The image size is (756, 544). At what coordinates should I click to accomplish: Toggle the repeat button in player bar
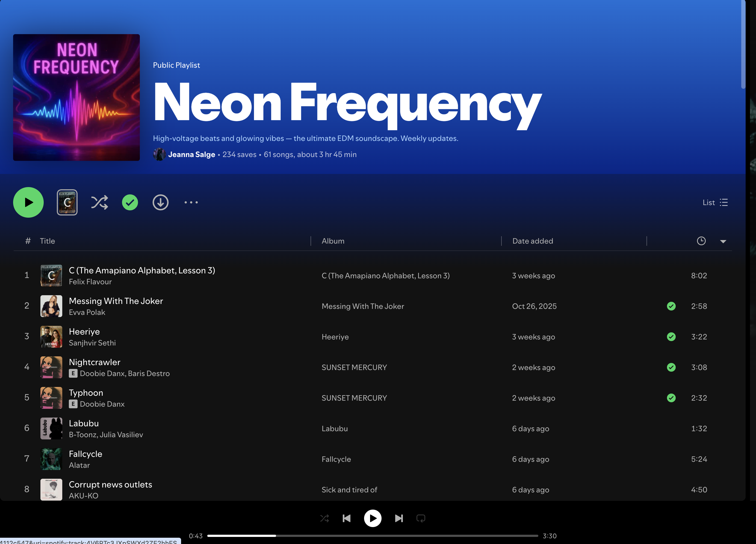[x=421, y=518]
